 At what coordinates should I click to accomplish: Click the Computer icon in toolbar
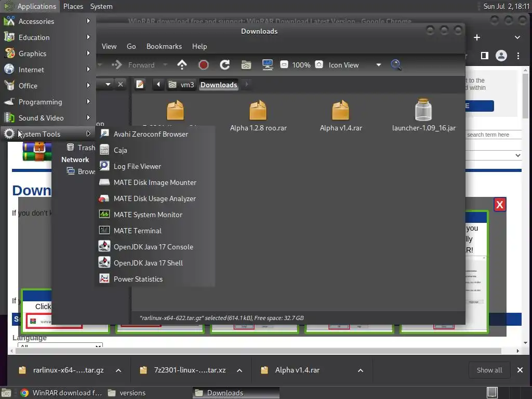(268, 65)
